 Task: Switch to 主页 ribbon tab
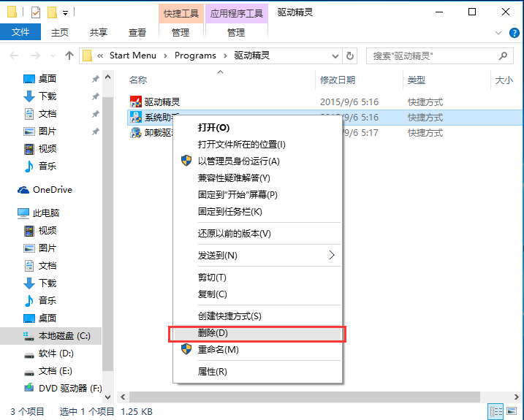[x=60, y=32]
